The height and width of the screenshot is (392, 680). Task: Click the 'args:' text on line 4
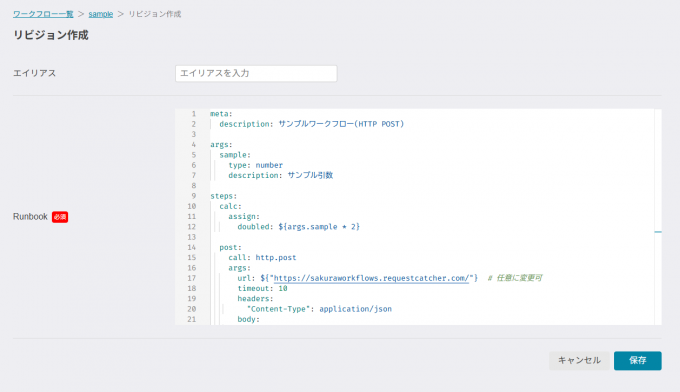point(222,144)
